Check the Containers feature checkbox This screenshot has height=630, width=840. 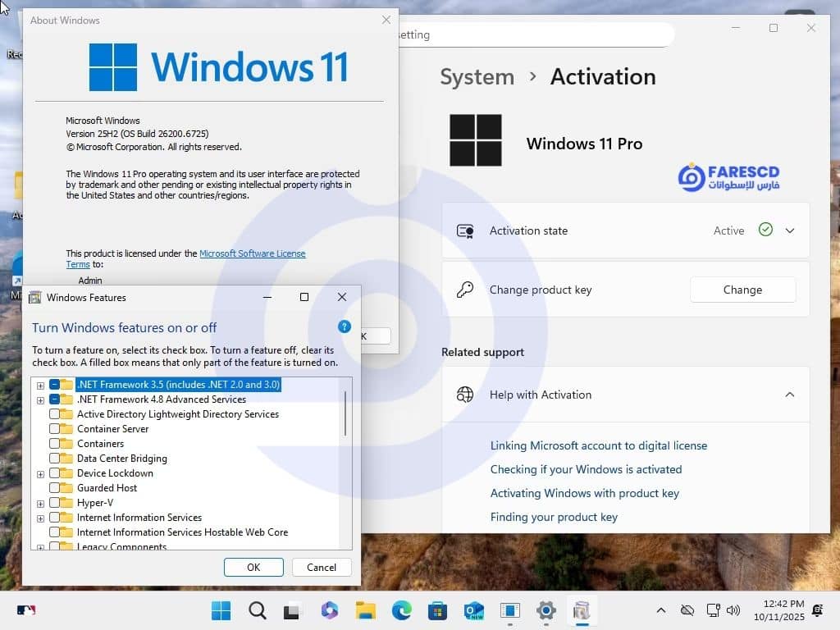55,444
